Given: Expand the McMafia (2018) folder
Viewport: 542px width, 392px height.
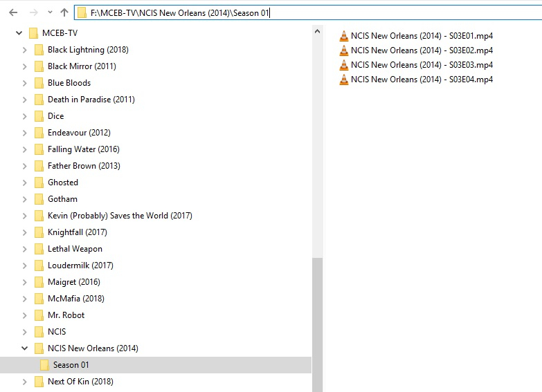Looking at the screenshot, I should pos(24,299).
